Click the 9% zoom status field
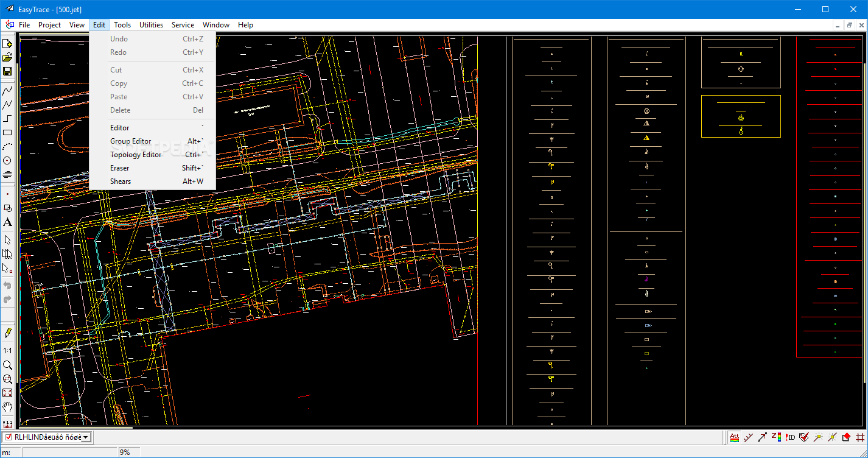The height and width of the screenshot is (458, 868). point(129,453)
